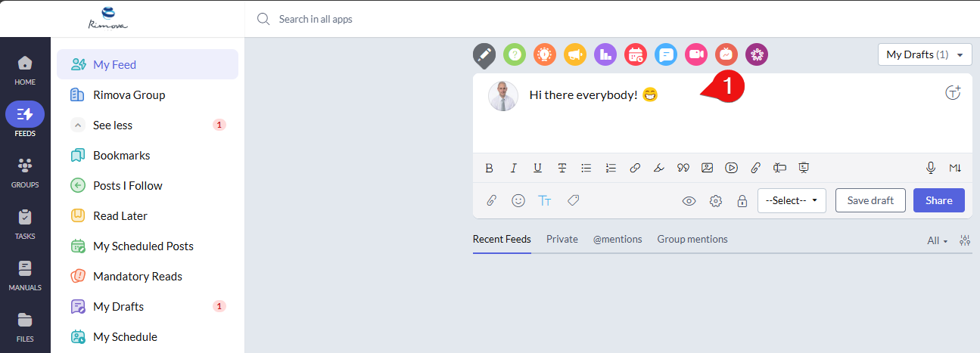Insert a blockquote with the quote icon
980x353 pixels.
[683, 168]
